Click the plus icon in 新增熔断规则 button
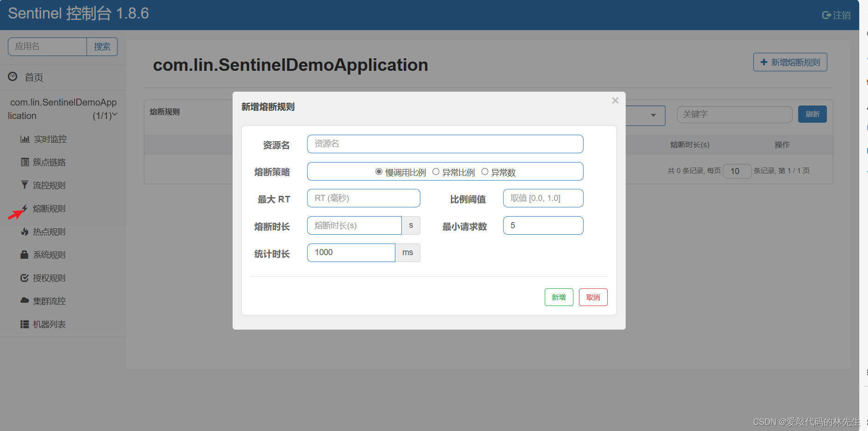 coord(764,62)
